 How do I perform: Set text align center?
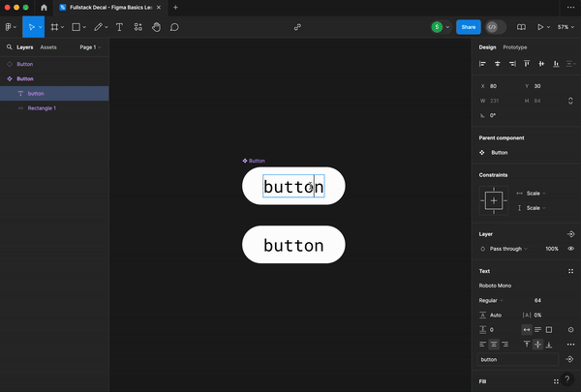[494, 345]
